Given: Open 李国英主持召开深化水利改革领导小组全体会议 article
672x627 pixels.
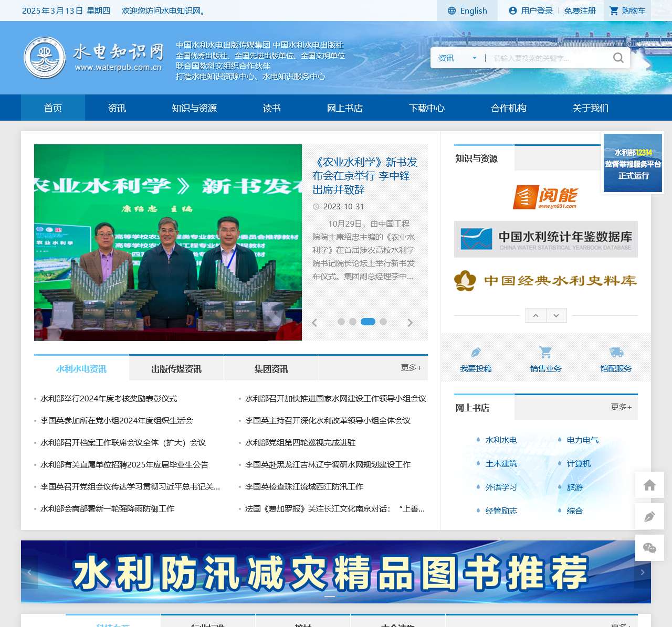Looking at the screenshot, I should coord(328,421).
